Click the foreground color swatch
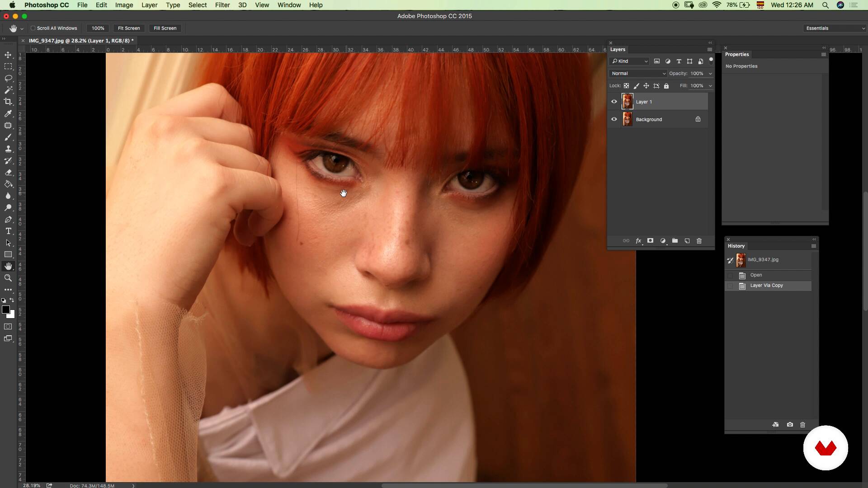Screen dimensions: 868x488 5,310
